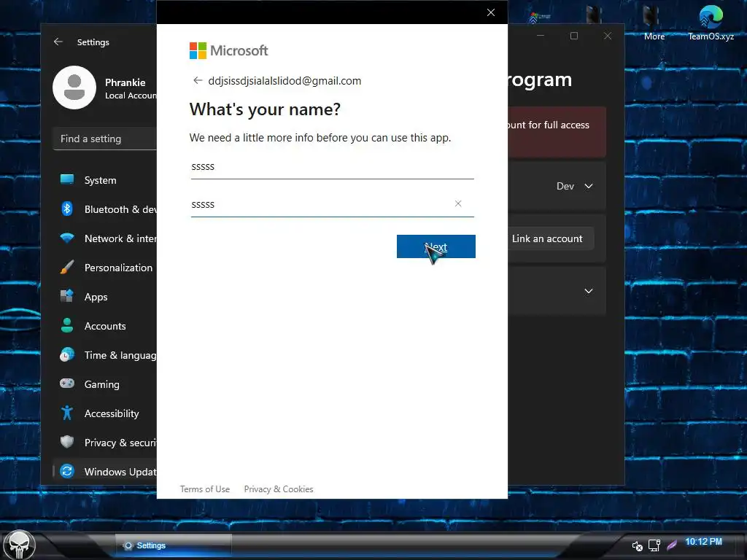The height and width of the screenshot is (560, 747).
Task: Expand the Dev channel dropdown
Action: pyautogui.click(x=575, y=186)
